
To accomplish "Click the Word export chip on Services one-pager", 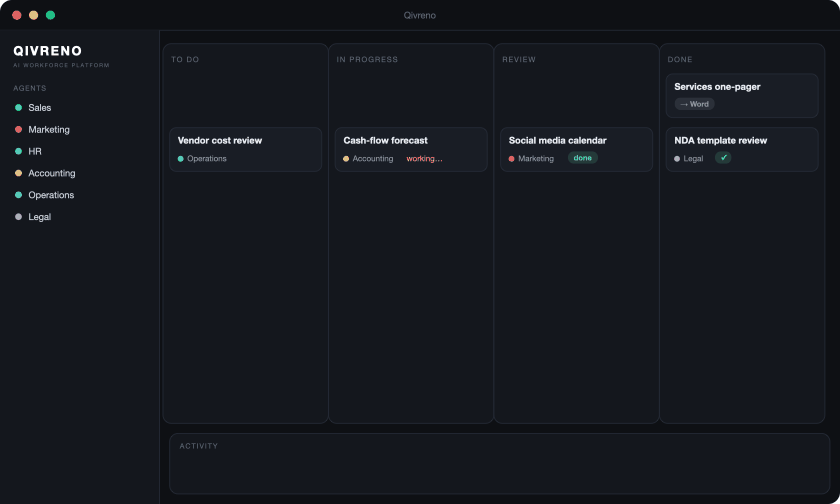I will tap(694, 104).
